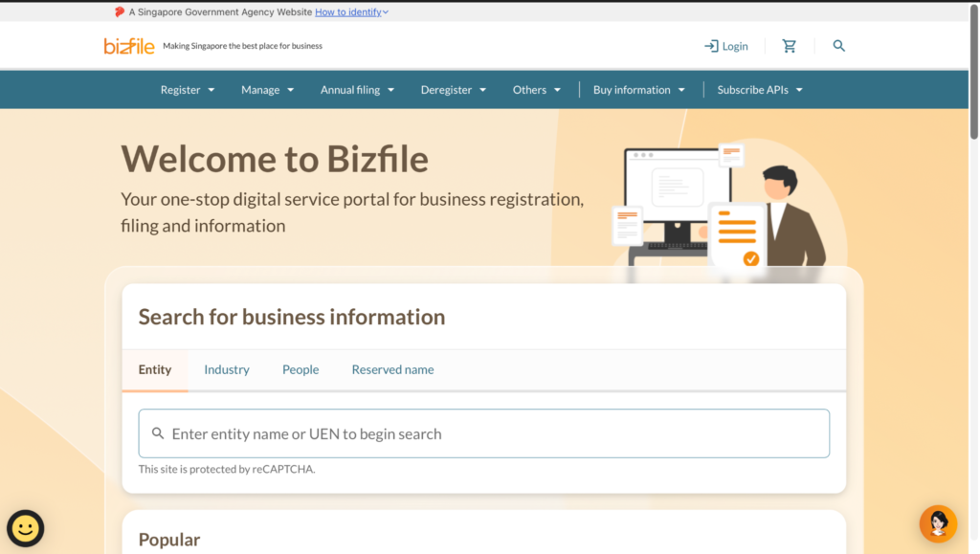
Task: Click the 'Popular' section heading
Action: click(x=169, y=540)
